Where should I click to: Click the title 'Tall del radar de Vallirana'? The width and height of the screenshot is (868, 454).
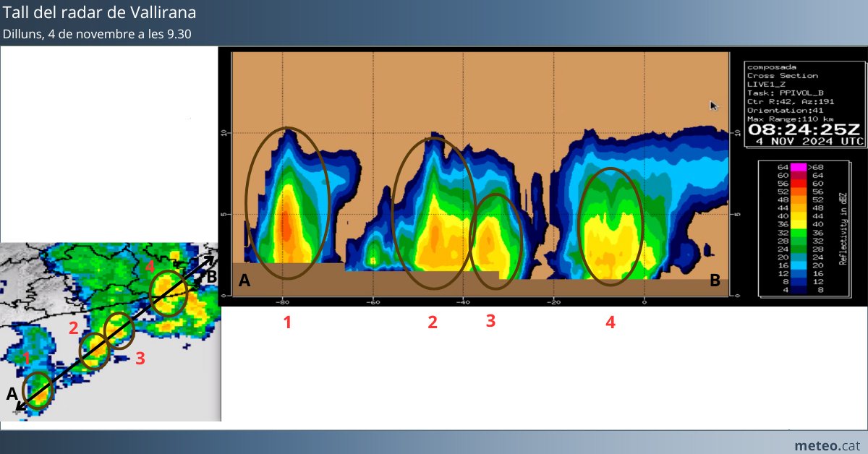click(x=99, y=13)
